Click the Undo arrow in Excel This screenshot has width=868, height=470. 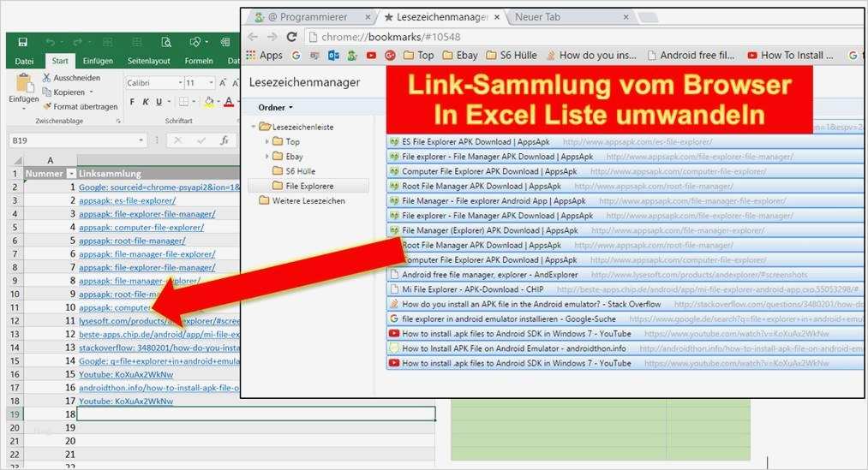pos(50,42)
